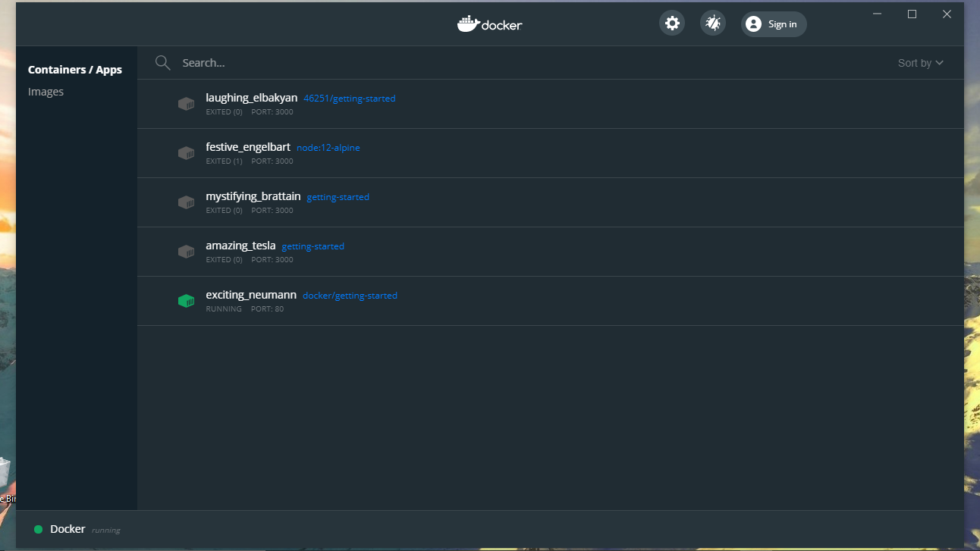Click the running status text at bottom
This screenshot has width=980, height=551.
[x=106, y=531]
